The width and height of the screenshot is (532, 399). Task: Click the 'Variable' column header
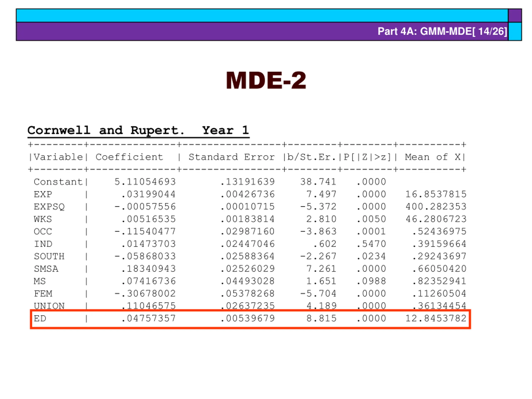pos(58,157)
